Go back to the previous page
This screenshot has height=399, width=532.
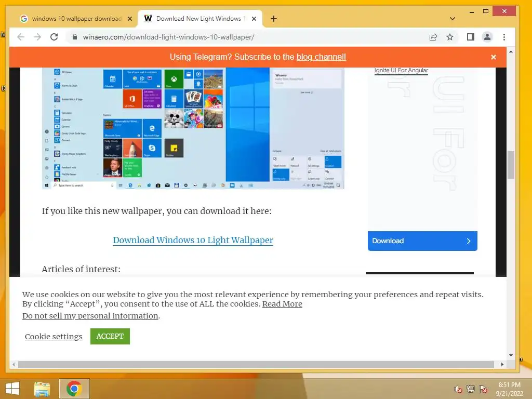coord(21,37)
